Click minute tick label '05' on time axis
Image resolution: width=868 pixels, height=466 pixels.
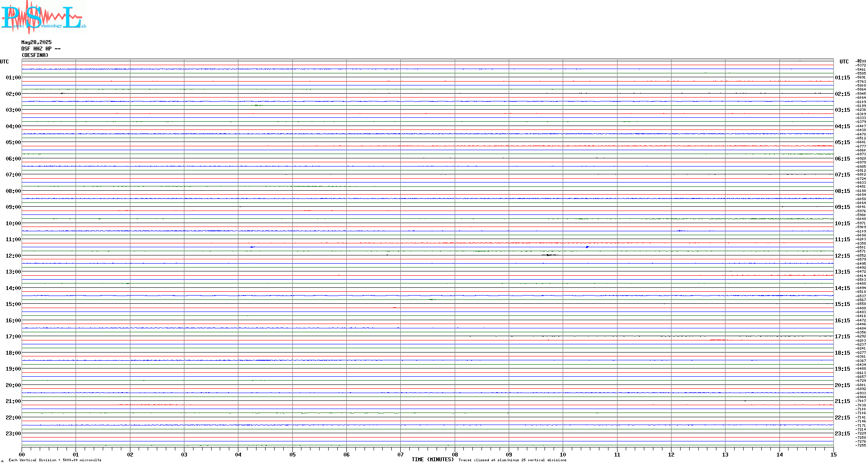[292, 454]
